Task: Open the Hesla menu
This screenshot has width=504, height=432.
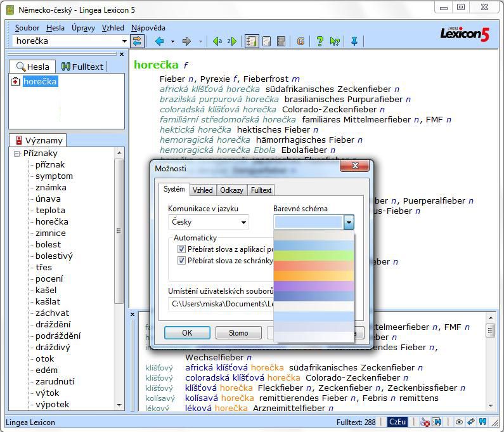Action: [55, 28]
